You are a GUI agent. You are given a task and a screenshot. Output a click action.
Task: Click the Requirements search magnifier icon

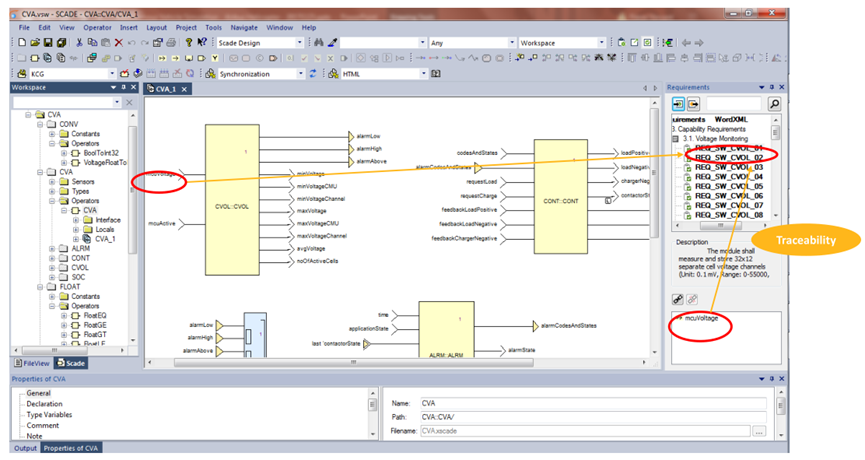[x=774, y=103]
